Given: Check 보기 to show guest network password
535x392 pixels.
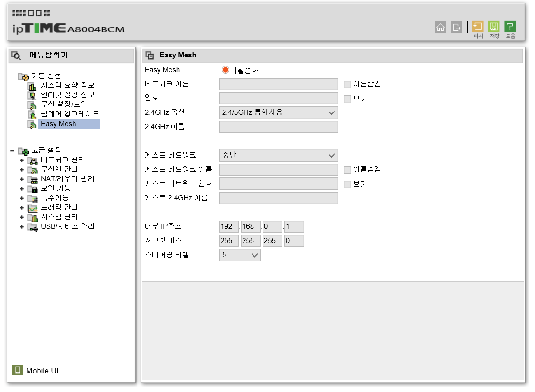Looking at the screenshot, I should pyautogui.click(x=347, y=184).
